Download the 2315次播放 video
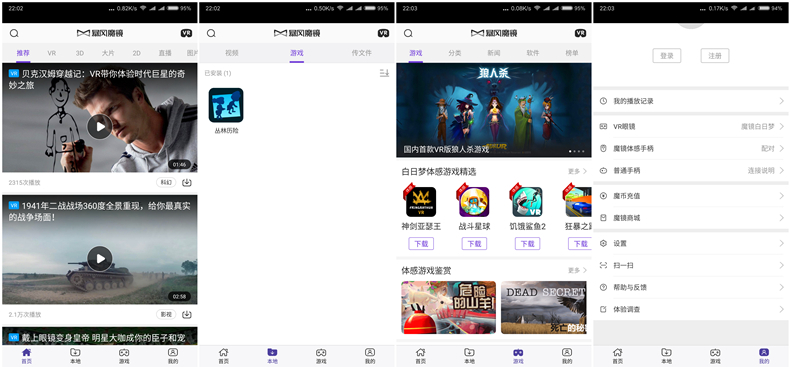Screen dimensions: 790x367 point(186,182)
